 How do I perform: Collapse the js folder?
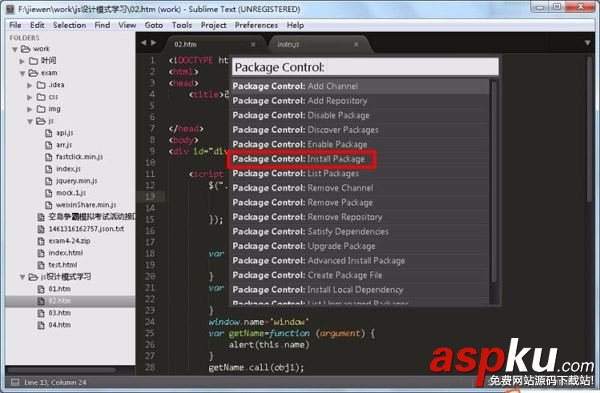[x=30, y=121]
